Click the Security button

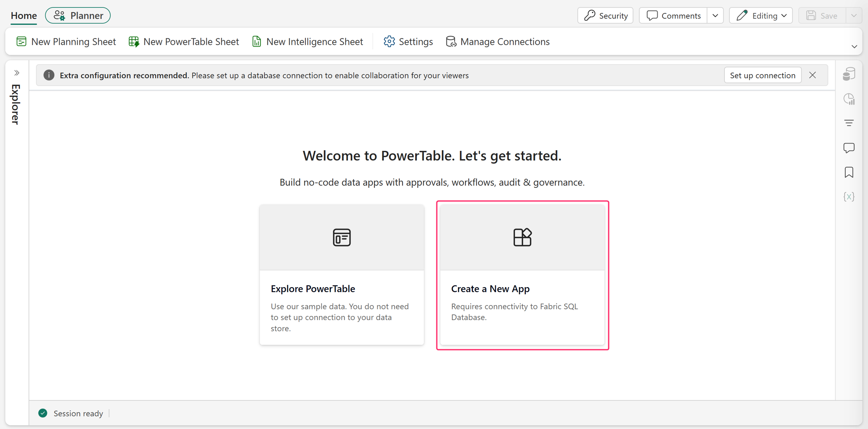point(605,16)
